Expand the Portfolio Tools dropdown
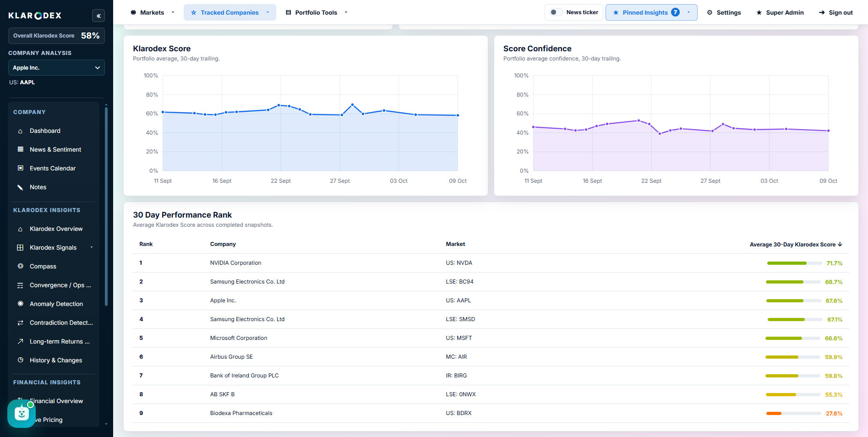Screen dimensions: 868x437 tap(317, 12)
